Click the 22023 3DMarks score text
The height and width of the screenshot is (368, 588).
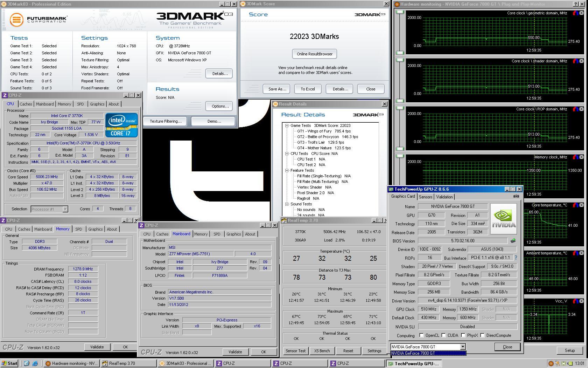(x=314, y=36)
